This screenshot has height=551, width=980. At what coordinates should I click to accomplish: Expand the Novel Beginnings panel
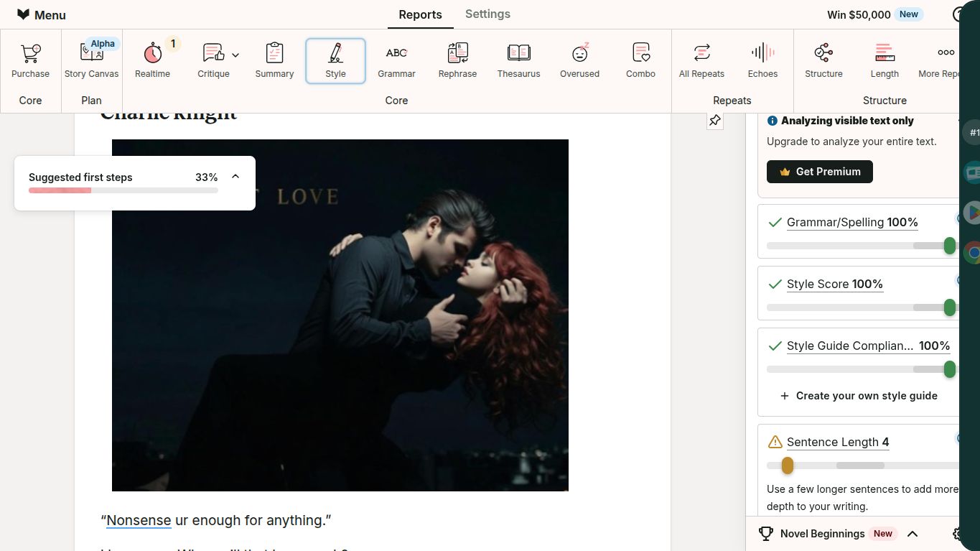[x=913, y=534]
